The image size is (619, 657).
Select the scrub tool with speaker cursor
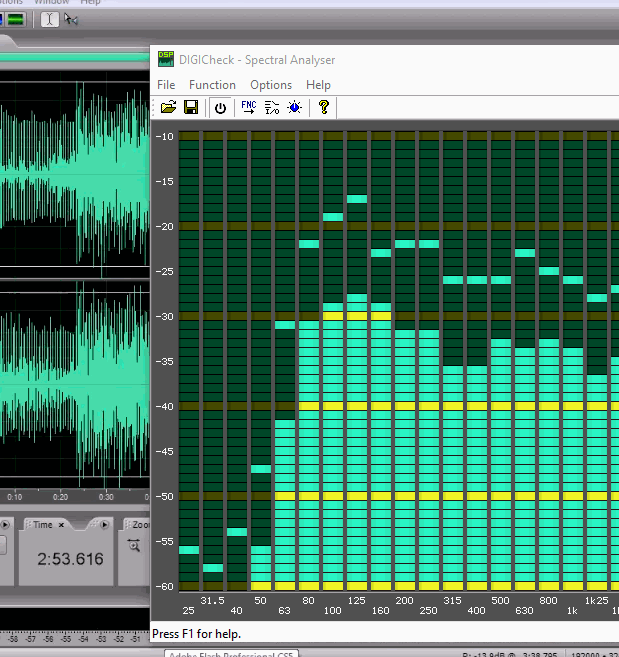(71, 19)
